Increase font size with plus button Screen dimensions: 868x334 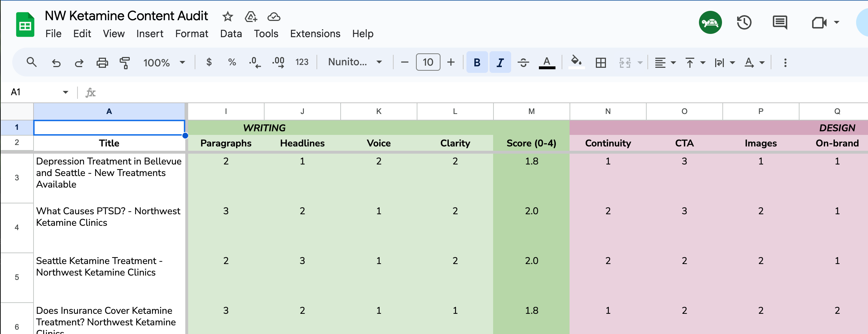pos(451,62)
